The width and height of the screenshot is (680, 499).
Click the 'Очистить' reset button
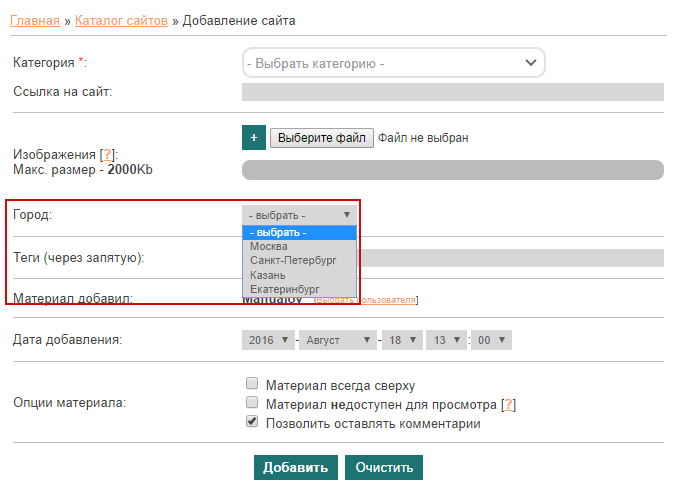[384, 468]
